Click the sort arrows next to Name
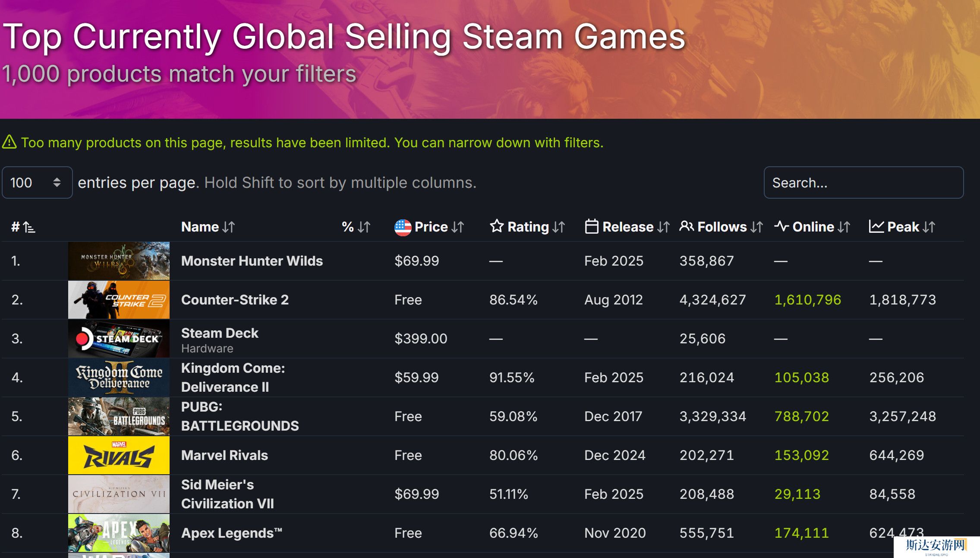This screenshot has height=558, width=980. pyautogui.click(x=229, y=227)
